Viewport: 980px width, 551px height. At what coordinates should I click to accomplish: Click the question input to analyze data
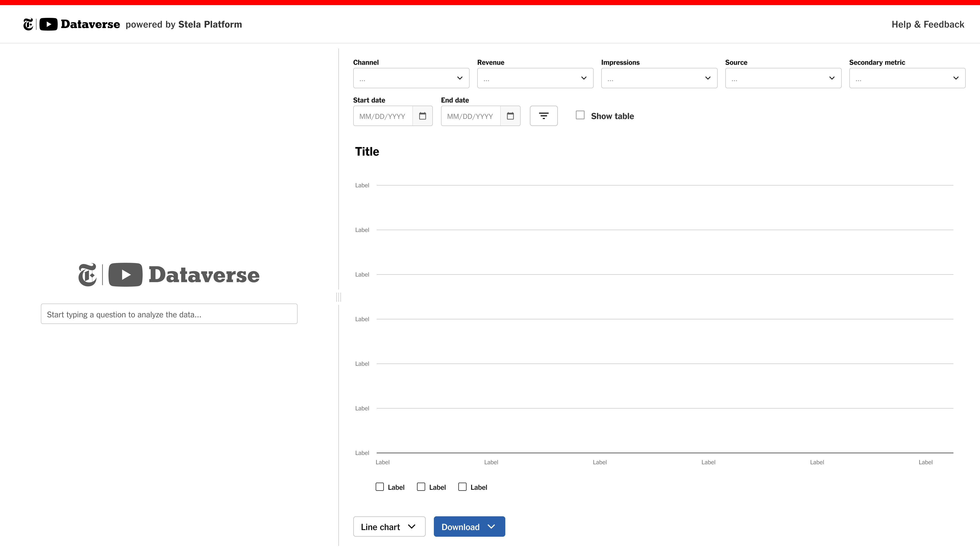point(169,314)
